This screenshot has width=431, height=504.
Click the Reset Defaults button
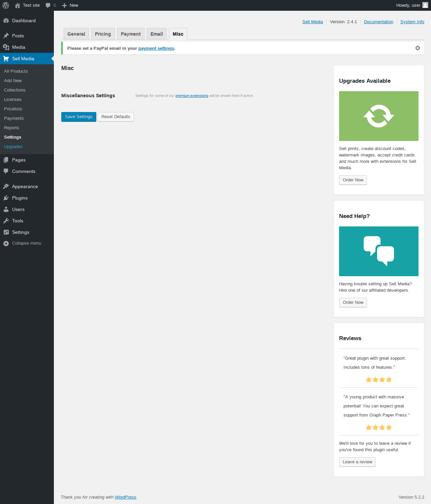[116, 117]
